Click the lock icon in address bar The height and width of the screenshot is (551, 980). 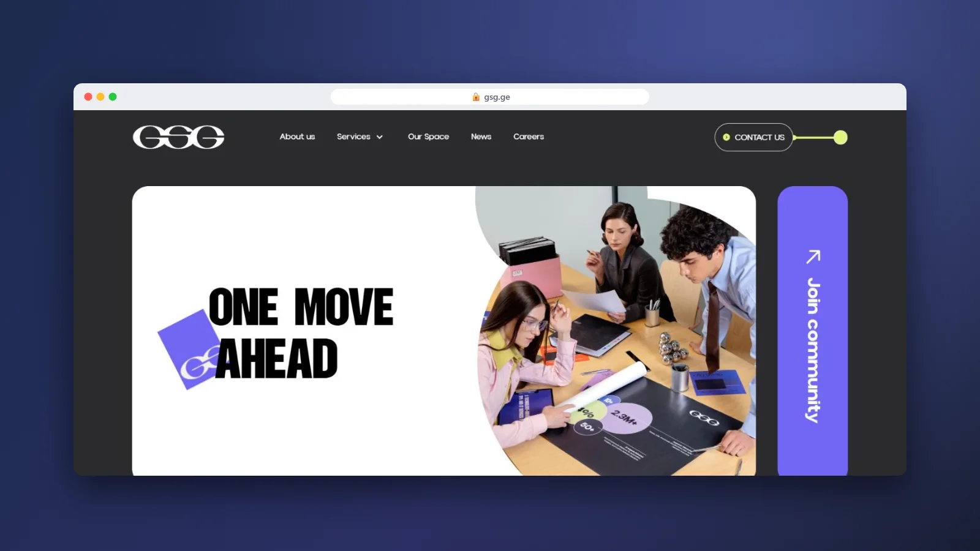point(476,97)
